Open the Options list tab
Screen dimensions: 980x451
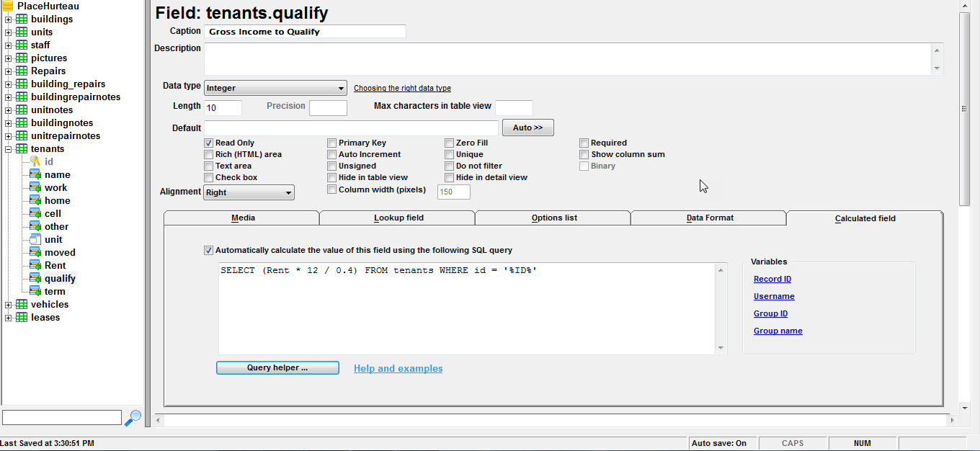(553, 218)
